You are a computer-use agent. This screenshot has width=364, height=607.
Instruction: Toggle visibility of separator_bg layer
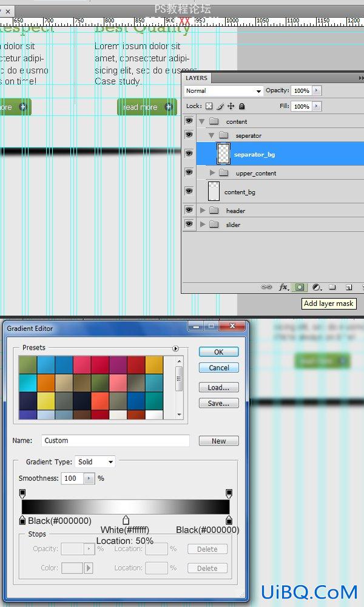[189, 154]
